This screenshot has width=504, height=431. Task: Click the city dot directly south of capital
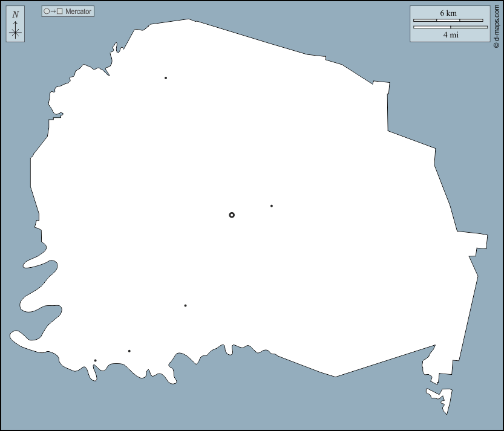pos(185,306)
